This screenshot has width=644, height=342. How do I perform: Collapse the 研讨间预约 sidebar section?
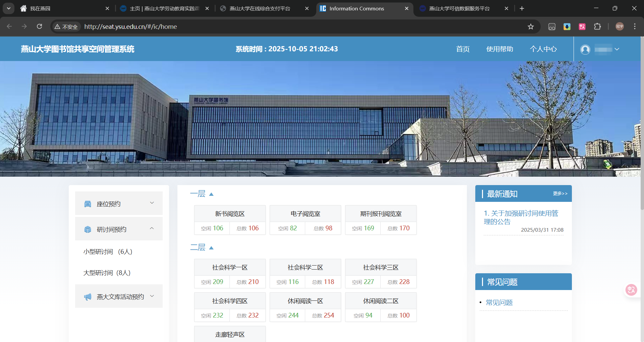point(152,229)
